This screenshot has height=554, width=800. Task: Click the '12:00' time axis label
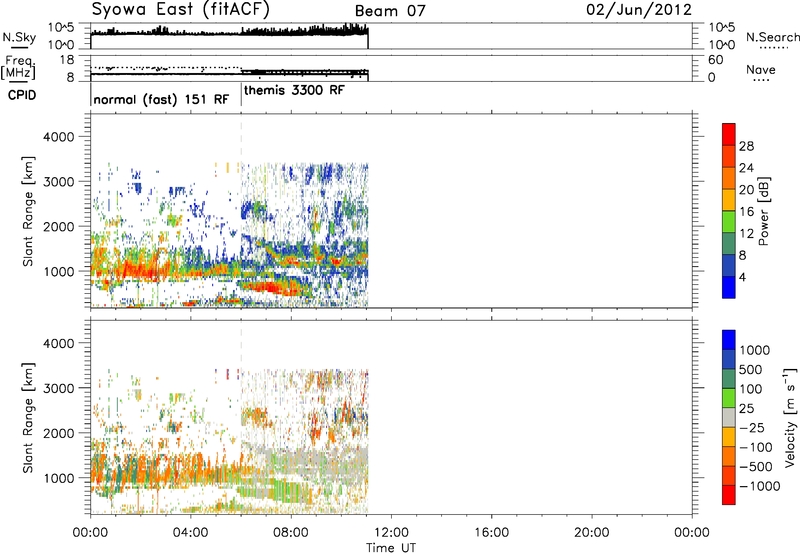click(391, 533)
